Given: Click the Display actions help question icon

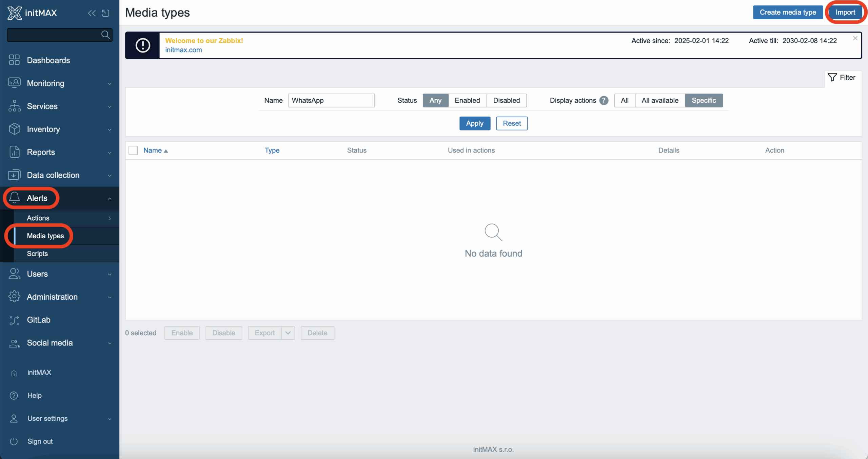Looking at the screenshot, I should (x=604, y=100).
